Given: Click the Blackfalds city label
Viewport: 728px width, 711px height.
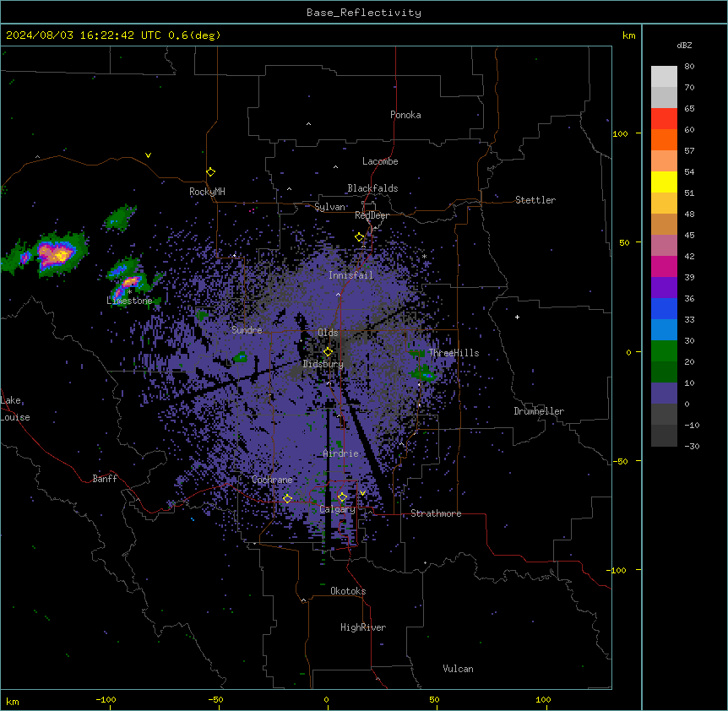Looking at the screenshot, I should click(372, 188).
